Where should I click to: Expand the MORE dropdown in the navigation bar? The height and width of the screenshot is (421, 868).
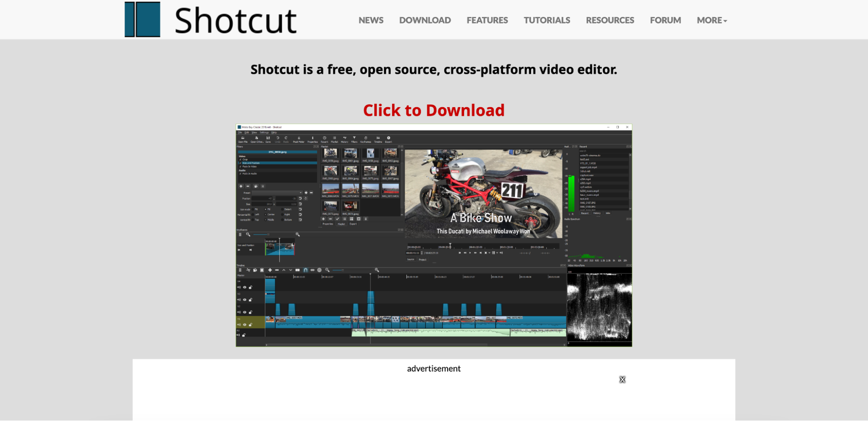[712, 20]
